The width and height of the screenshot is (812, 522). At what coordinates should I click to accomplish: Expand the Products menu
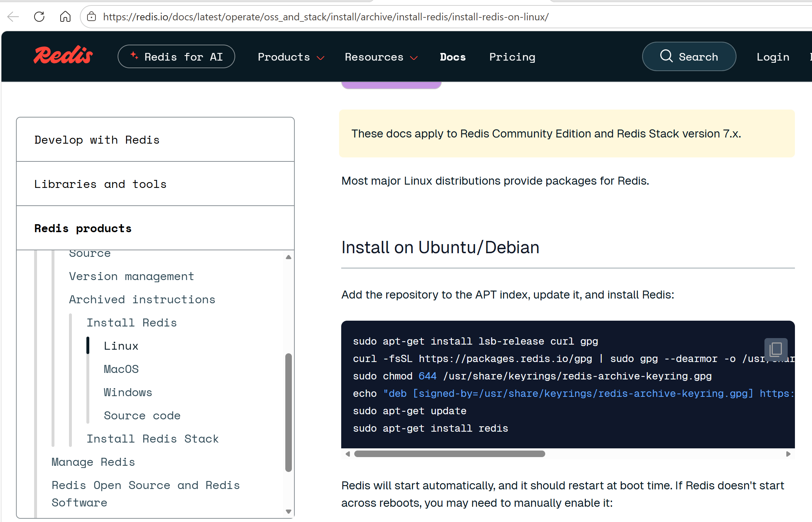[x=291, y=57]
